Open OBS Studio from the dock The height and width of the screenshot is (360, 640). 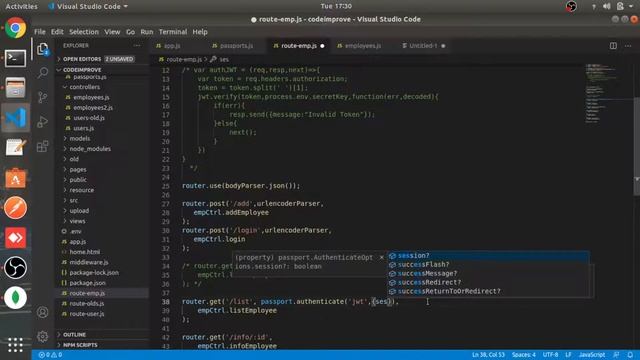(16, 268)
